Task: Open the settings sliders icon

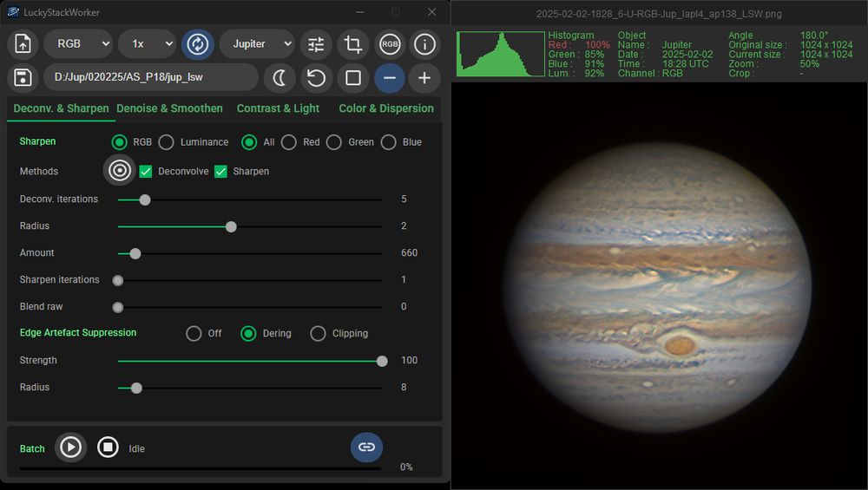Action: [x=316, y=44]
